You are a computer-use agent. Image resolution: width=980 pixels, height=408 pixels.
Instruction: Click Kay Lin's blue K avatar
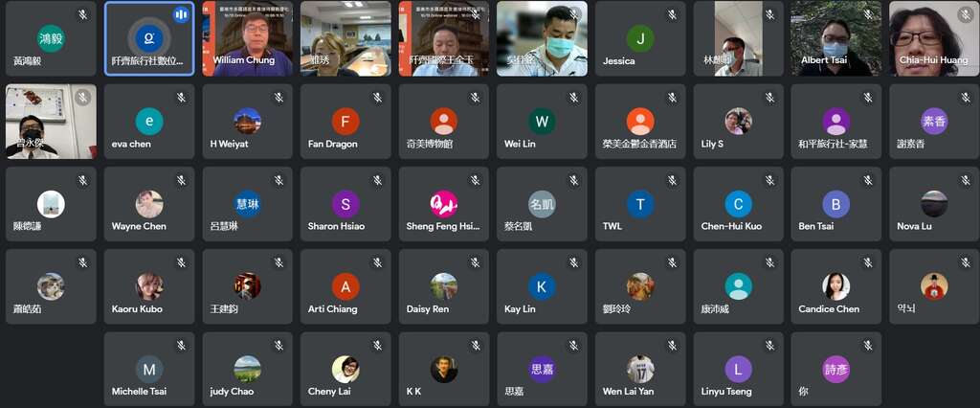click(x=542, y=286)
